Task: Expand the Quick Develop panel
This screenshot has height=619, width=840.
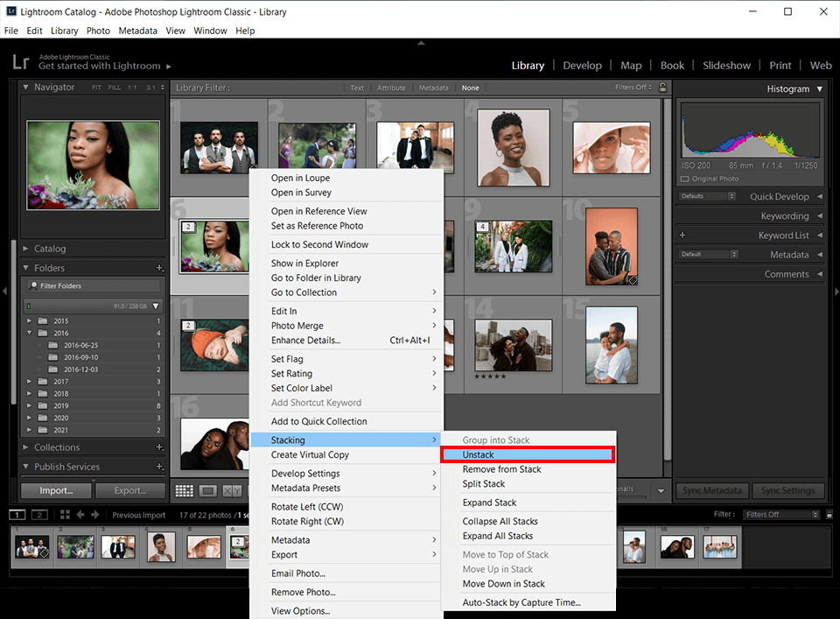Action: [820, 197]
